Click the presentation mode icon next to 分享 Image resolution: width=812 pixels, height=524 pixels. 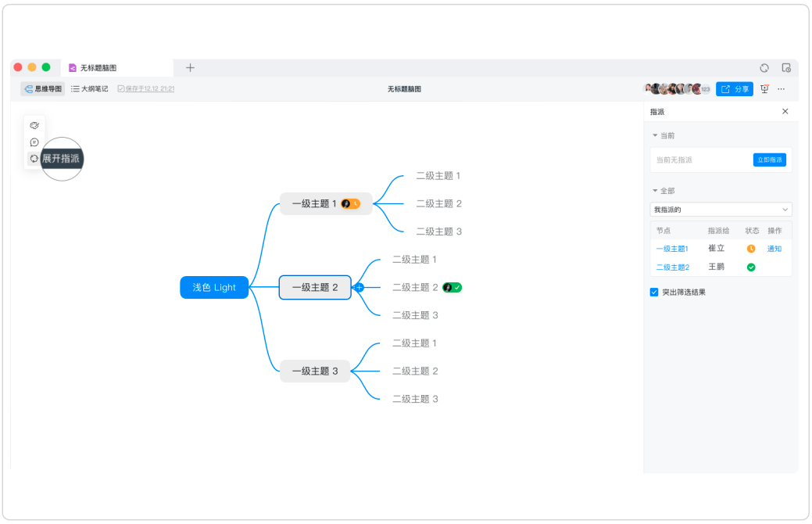[x=764, y=88]
